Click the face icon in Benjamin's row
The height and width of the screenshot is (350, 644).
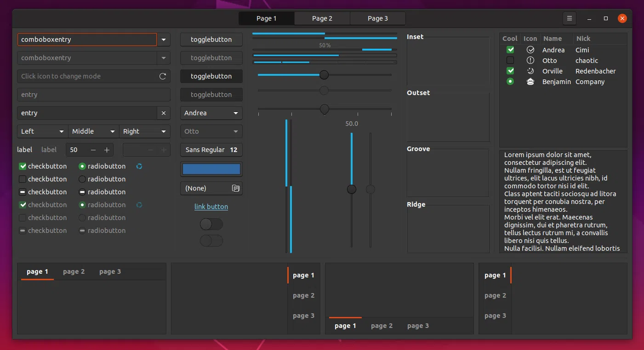[530, 82]
